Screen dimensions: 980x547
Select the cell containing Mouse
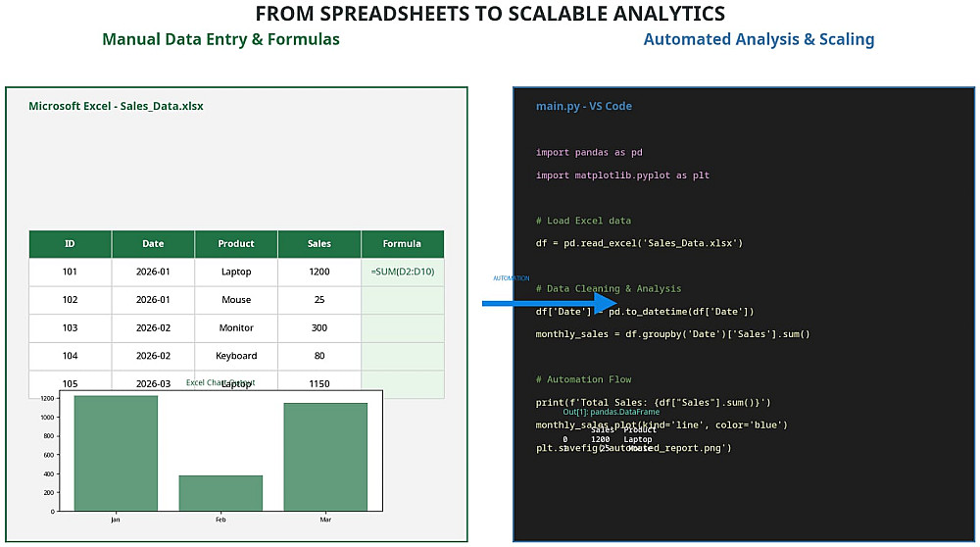(x=236, y=300)
